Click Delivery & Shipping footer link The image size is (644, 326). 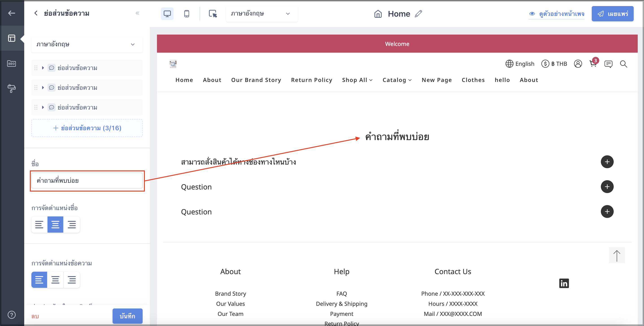pyautogui.click(x=342, y=304)
